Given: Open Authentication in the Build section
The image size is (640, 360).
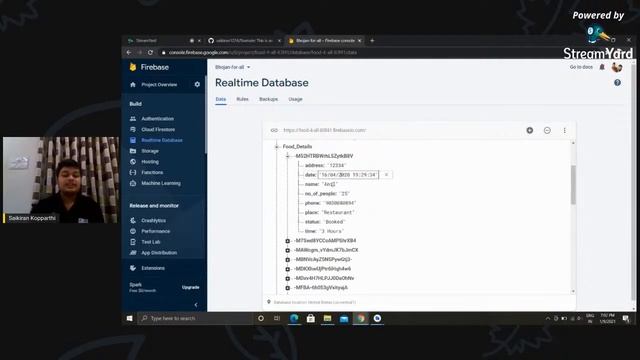Looking at the screenshot, I should [x=157, y=118].
